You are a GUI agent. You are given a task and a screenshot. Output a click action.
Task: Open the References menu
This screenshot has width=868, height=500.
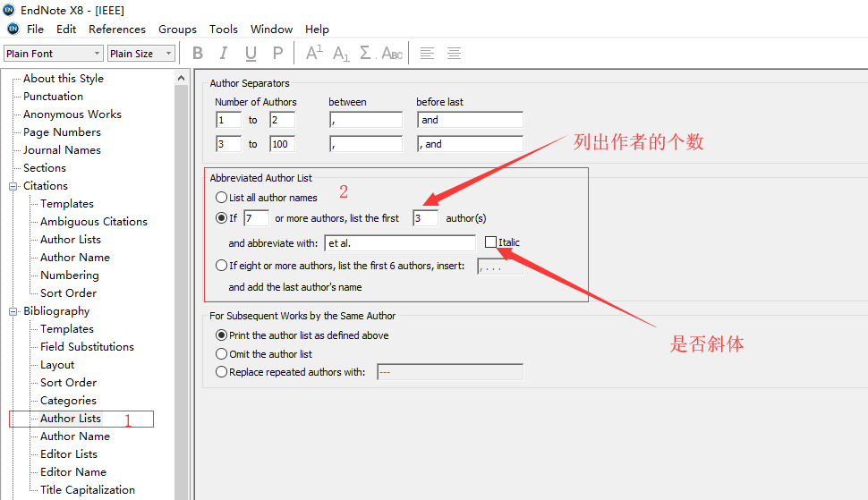(x=117, y=29)
